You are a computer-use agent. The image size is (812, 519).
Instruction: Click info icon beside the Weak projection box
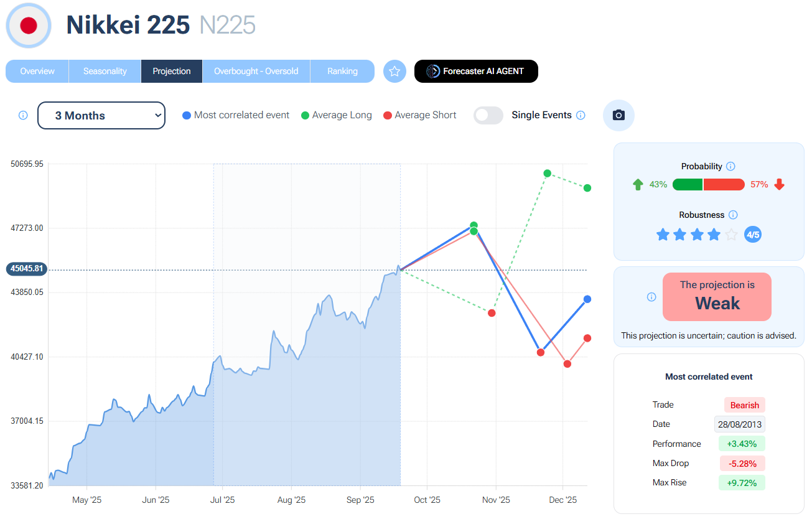pos(651,297)
